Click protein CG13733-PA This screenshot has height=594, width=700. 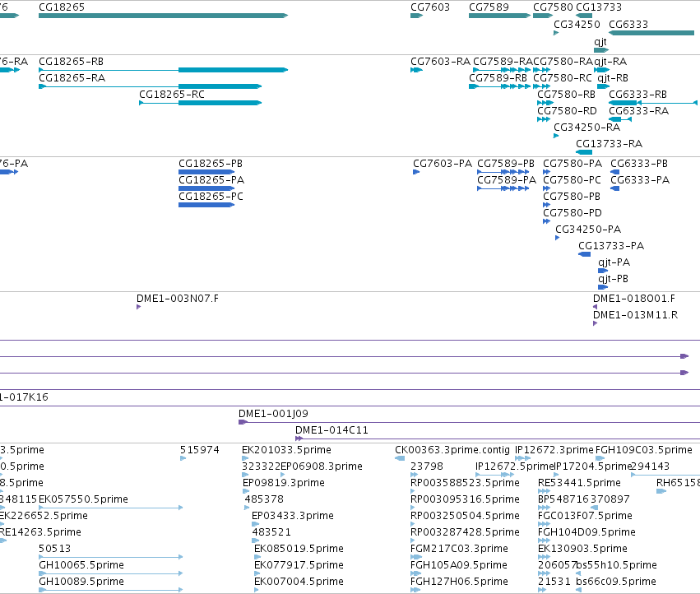(584, 254)
